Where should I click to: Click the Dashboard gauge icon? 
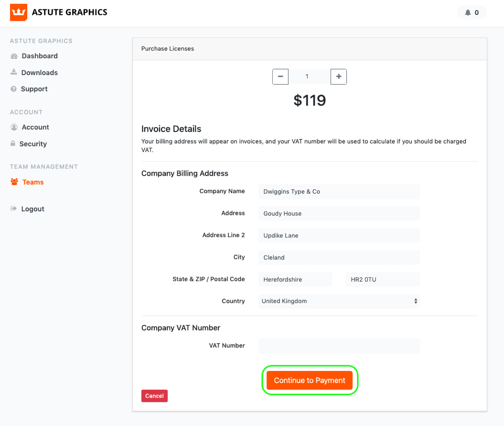[x=14, y=56]
